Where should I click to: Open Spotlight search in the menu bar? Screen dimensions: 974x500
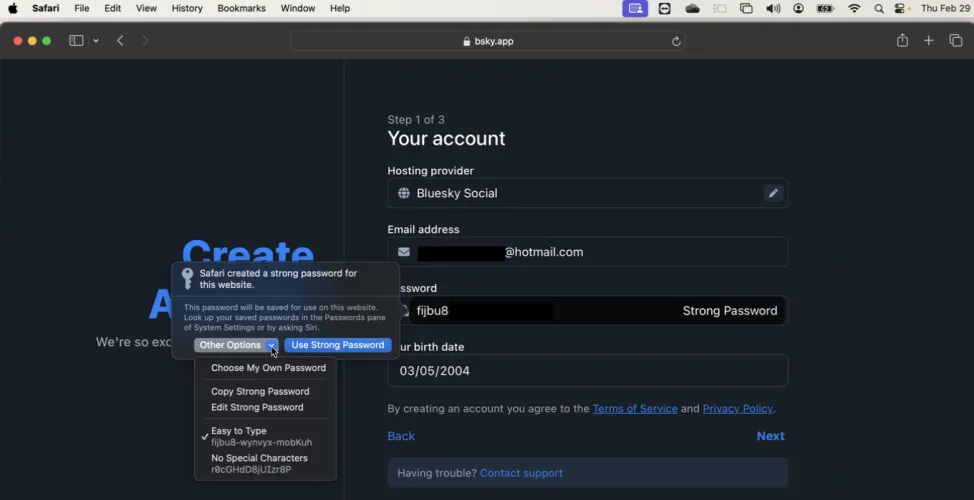pyautogui.click(x=879, y=8)
